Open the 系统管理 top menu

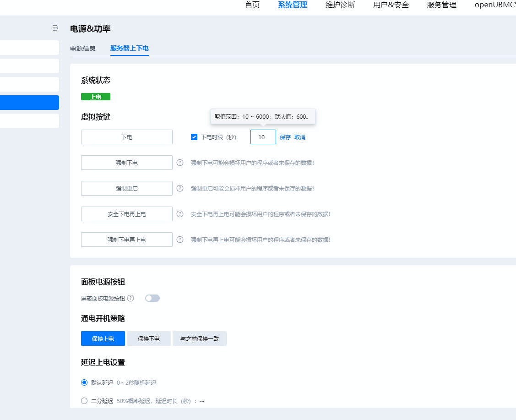292,5
